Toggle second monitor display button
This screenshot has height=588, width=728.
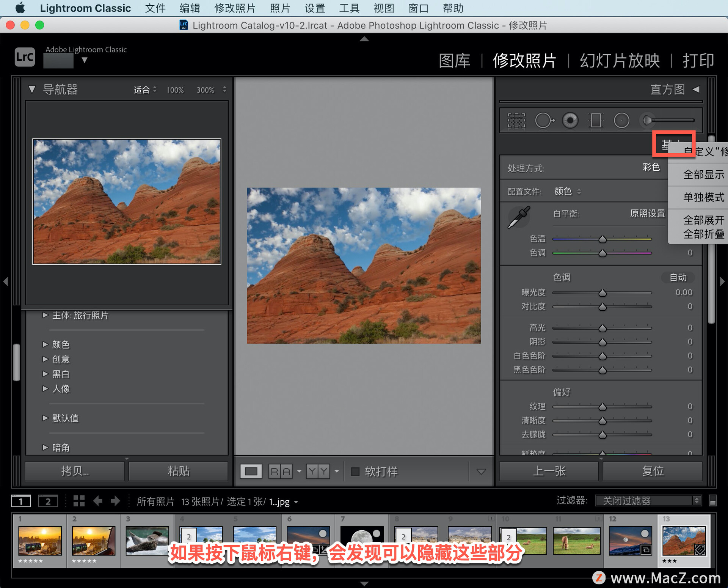click(x=48, y=501)
